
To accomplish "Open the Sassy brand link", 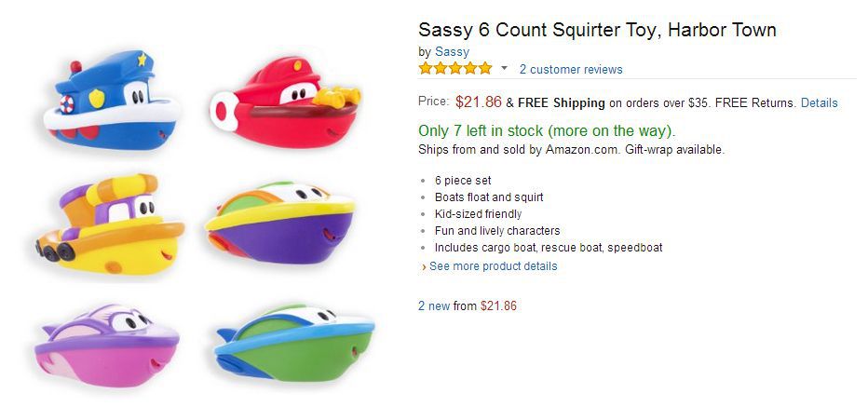I will click(452, 52).
